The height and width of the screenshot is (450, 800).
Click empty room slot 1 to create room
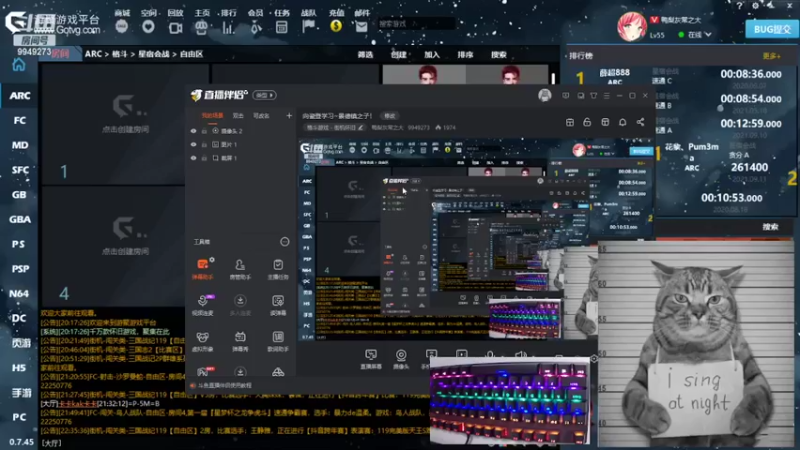click(x=125, y=124)
